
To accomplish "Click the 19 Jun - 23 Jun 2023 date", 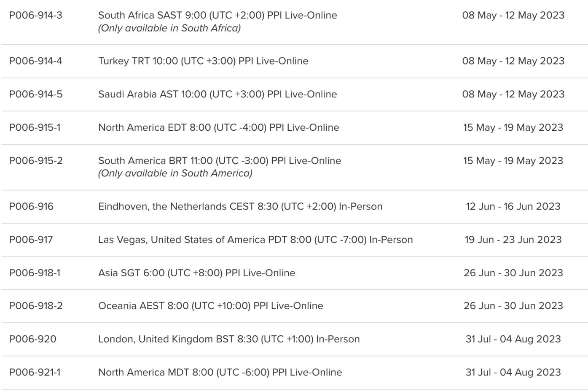I will [513, 240].
